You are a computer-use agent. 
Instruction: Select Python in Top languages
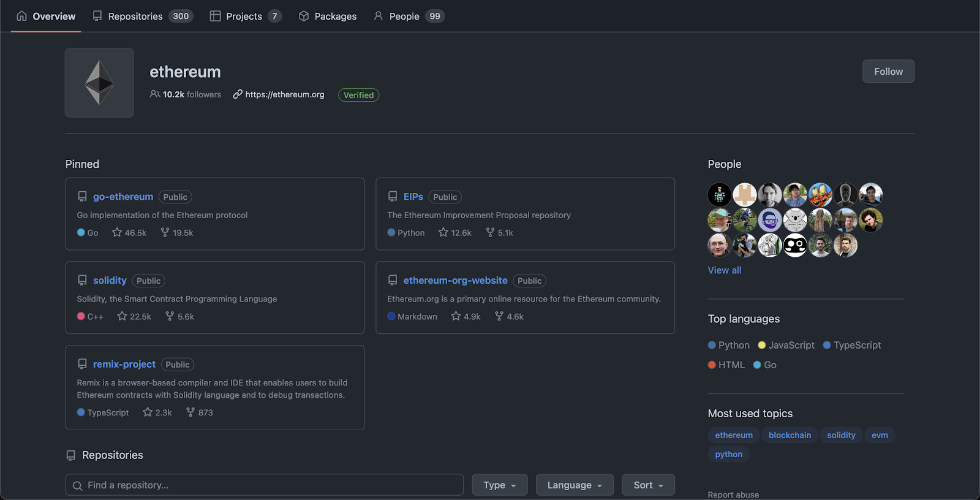click(x=729, y=345)
